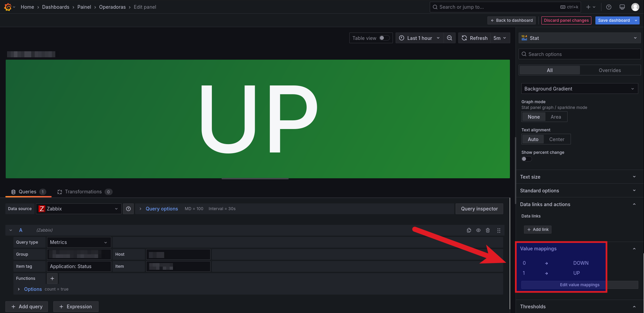The image size is (644, 313).
Task: Select the Overrides tab
Action: tap(609, 70)
